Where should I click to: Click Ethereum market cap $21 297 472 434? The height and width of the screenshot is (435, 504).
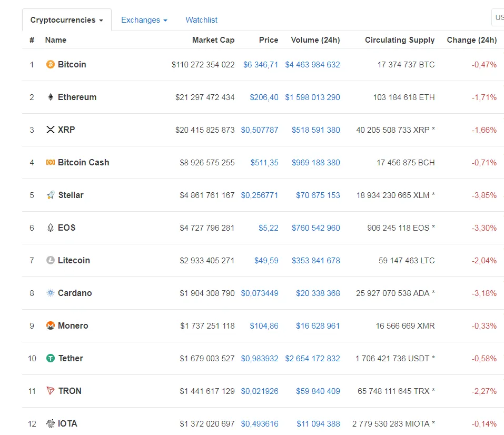coord(205,97)
